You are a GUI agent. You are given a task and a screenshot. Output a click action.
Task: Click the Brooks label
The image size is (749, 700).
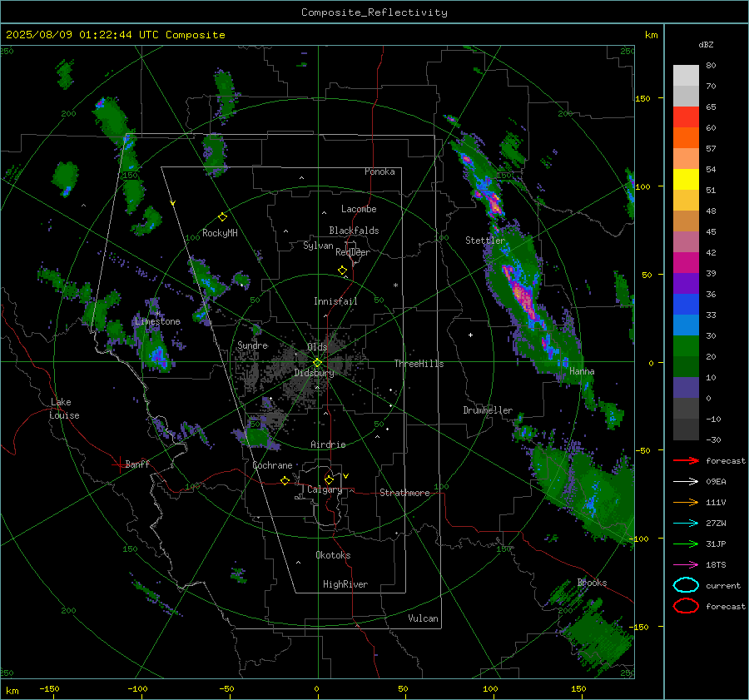(592, 583)
